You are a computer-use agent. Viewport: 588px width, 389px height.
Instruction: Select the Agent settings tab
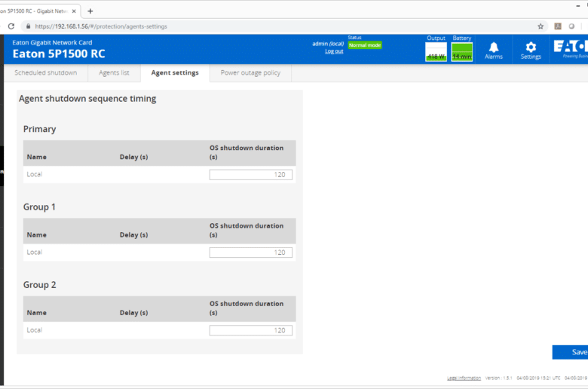175,73
